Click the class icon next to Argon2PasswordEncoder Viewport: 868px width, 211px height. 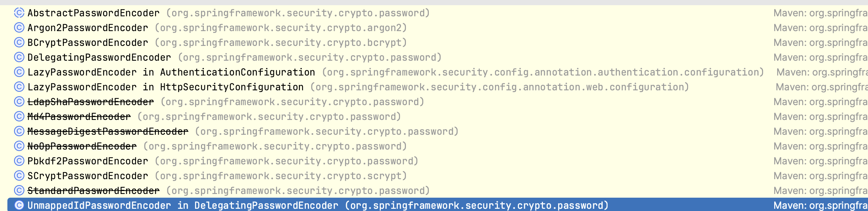19,28
